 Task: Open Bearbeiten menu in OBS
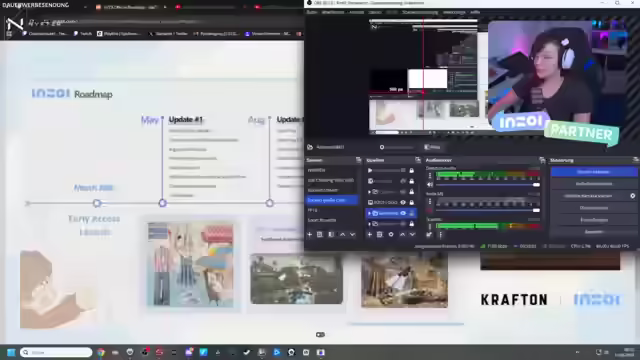(x=333, y=12)
